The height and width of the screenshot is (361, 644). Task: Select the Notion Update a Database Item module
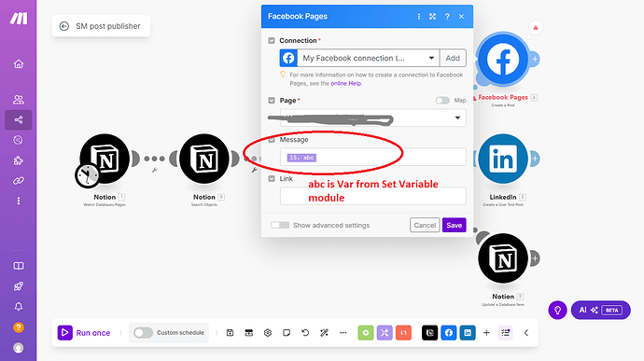pyautogui.click(x=503, y=258)
